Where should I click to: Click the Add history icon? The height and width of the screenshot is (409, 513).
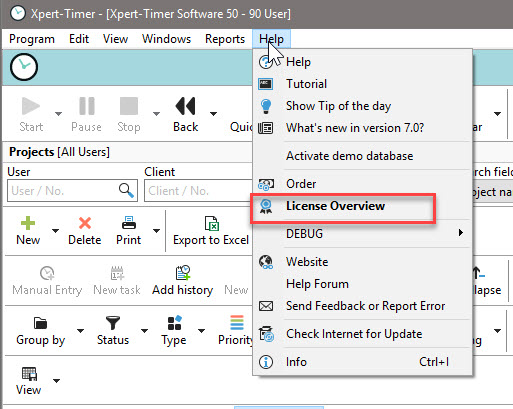point(183,273)
